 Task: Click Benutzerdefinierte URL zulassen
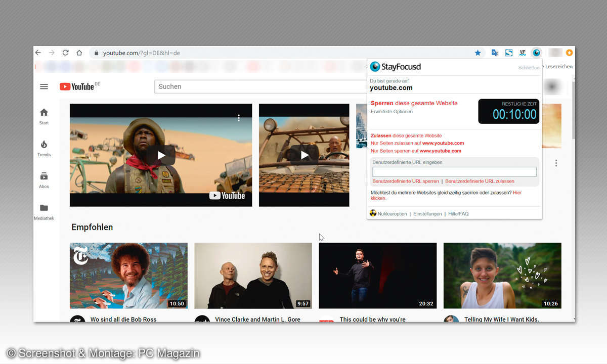(x=480, y=181)
